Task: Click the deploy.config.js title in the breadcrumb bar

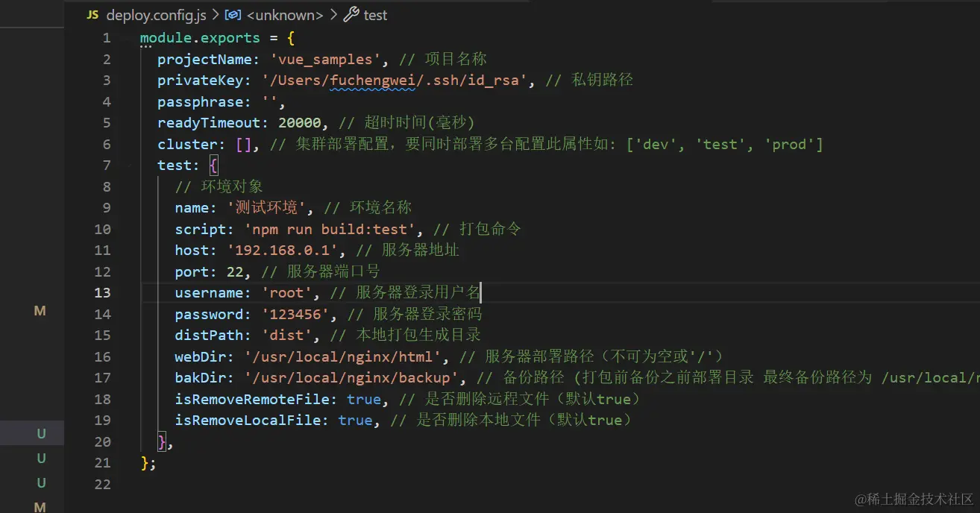Action: point(155,14)
